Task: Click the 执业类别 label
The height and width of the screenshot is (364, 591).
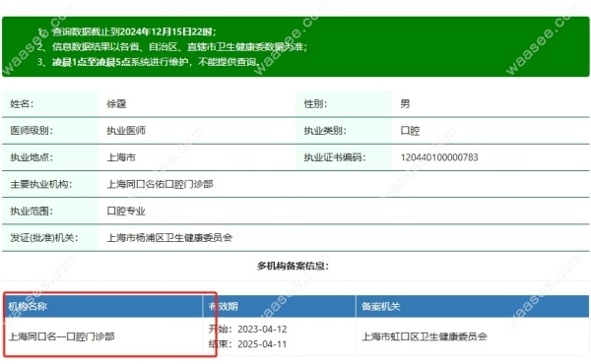Action: (x=325, y=131)
